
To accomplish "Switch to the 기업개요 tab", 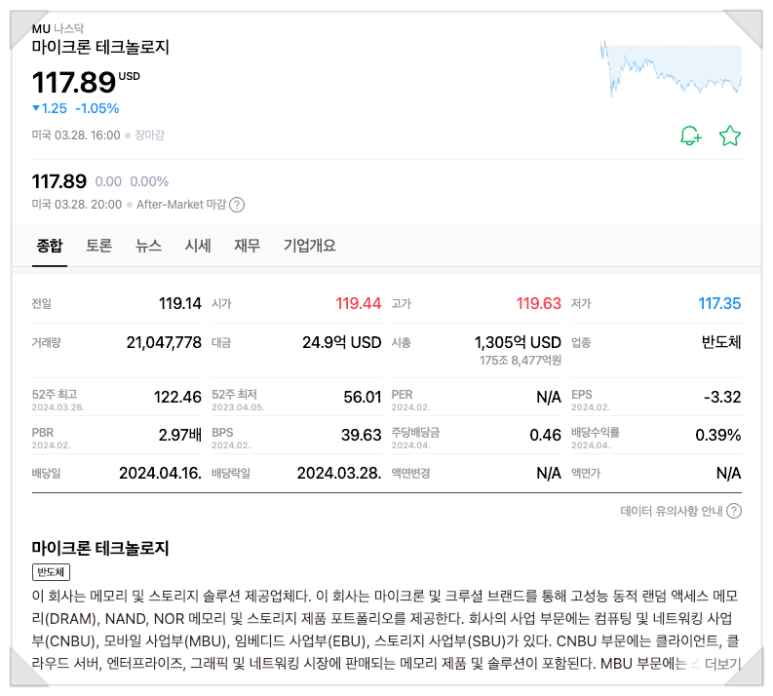I will coord(310,245).
